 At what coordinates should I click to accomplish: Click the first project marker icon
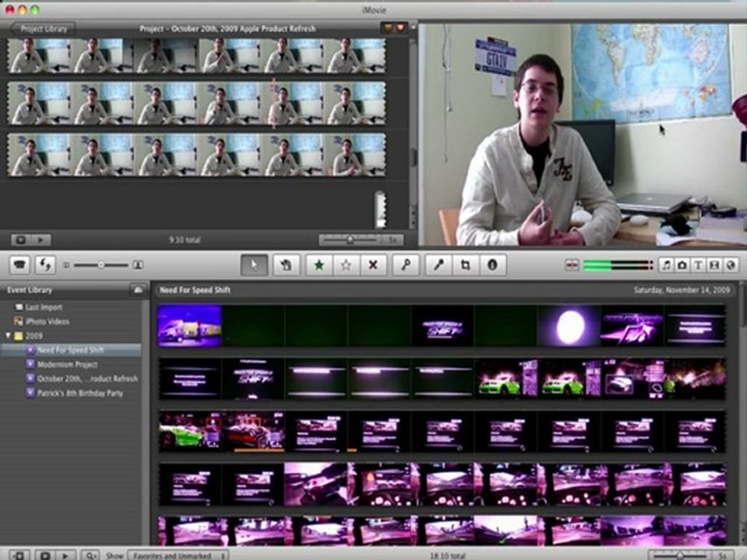click(x=388, y=28)
